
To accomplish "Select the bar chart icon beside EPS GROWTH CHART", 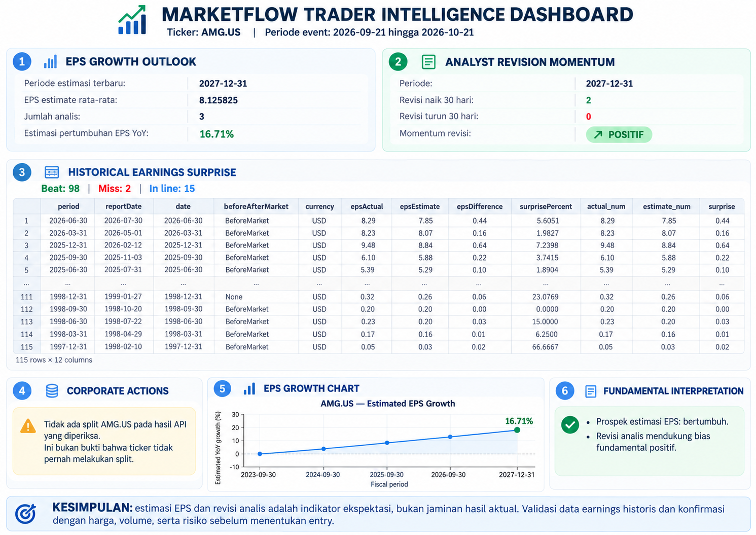I will tap(249, 388).
